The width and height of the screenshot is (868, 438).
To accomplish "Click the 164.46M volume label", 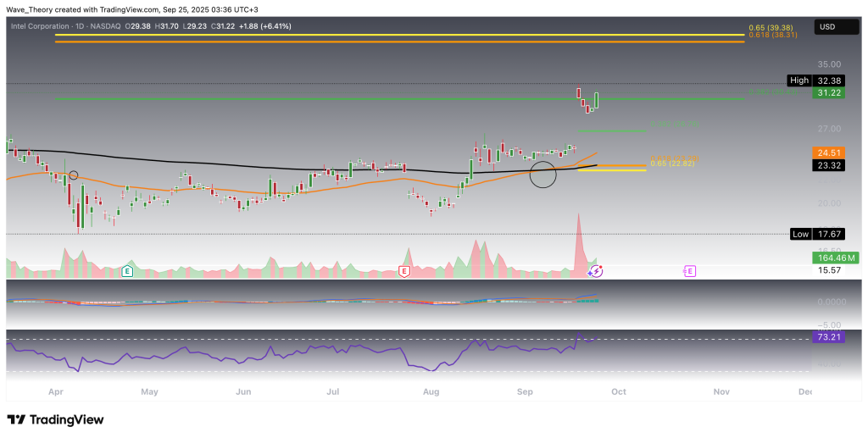I will (835, 258).
